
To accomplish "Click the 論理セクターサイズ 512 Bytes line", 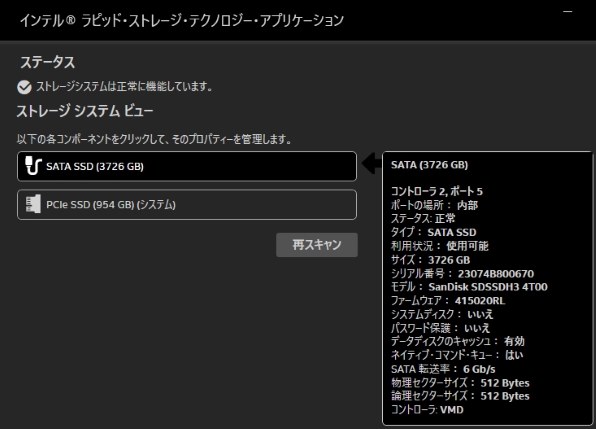I will click(x=460, y=396).
